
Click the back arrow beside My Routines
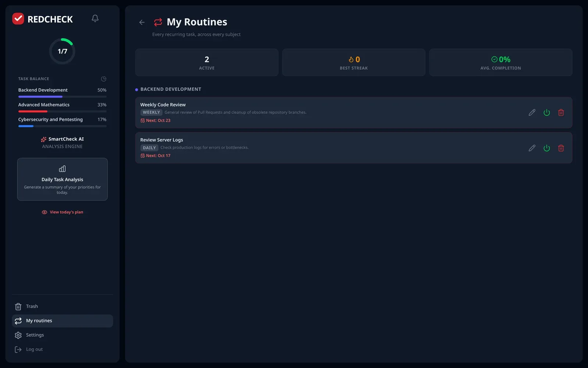click(x=142, y=22)
